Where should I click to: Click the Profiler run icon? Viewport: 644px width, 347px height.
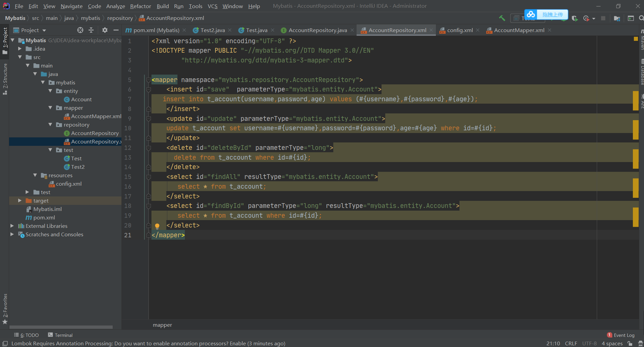click(586, 18)
